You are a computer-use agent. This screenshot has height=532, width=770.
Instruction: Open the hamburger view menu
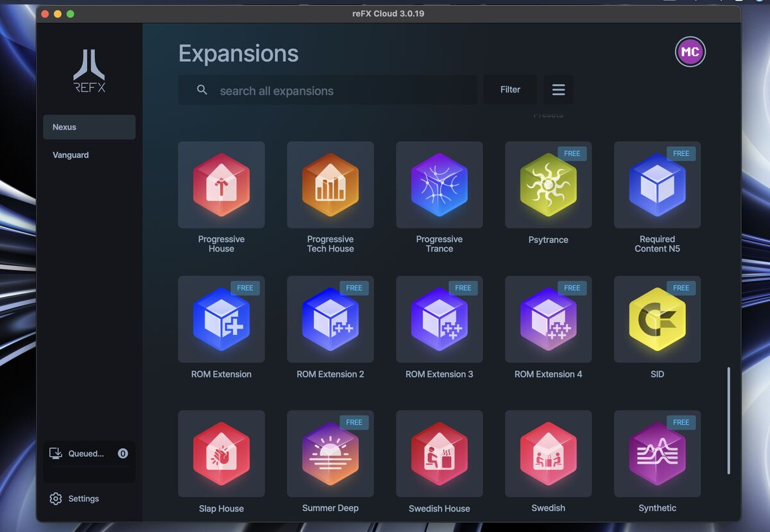pyautogui.click(x=558, y=90)
